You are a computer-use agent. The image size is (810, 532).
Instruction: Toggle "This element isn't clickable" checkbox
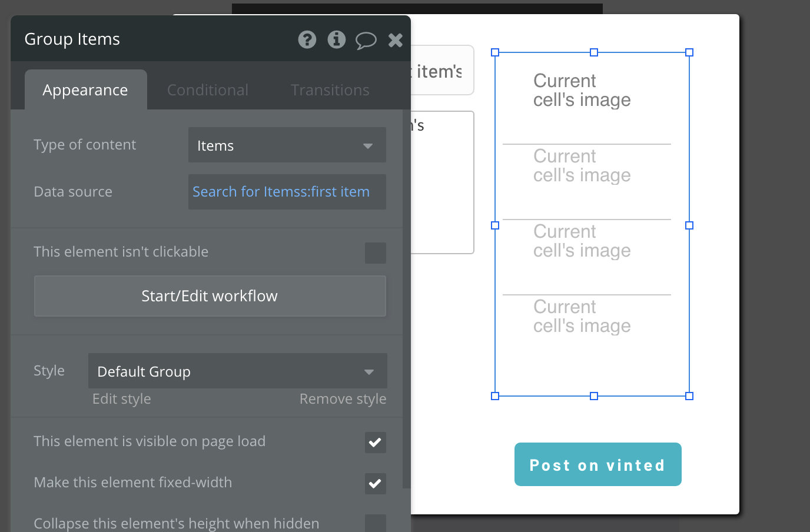pyautogui.click(x=375, y=253)
